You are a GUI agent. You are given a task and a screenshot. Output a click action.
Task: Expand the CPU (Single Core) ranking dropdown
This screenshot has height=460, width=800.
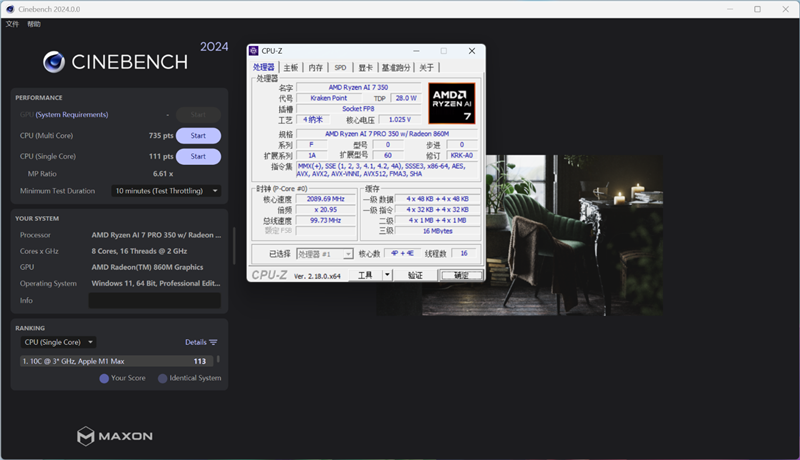(59, 342)
